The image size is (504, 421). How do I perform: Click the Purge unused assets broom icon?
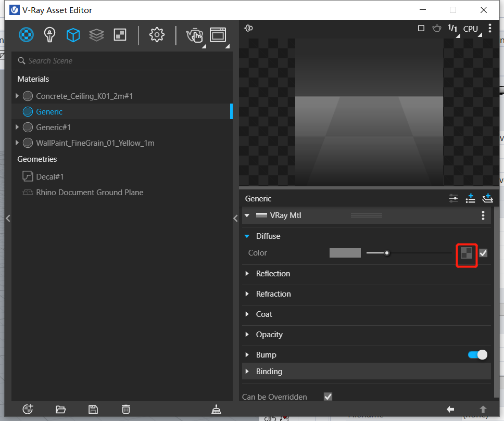pyautogui.click(x=216, y=410)
